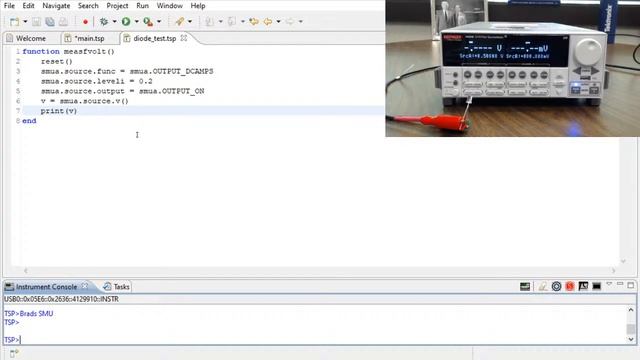This screenshot has height=360, width=640.
Task: Click the USB0 instrument address text
Action: pyautogui.click(x=61, y=299)
